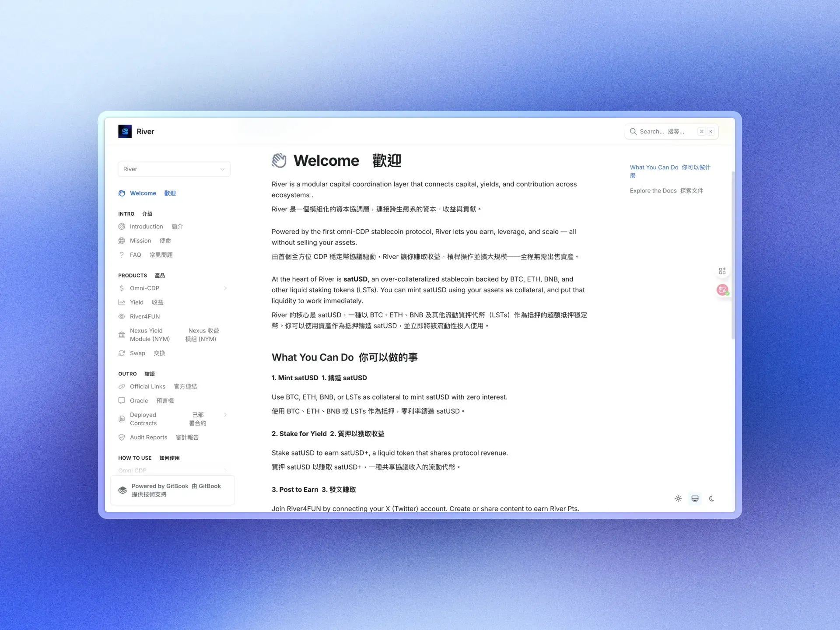840x630 pixels.
Task: Click the River logo icon
Action: pyautogui.click(x=125, y=131)
